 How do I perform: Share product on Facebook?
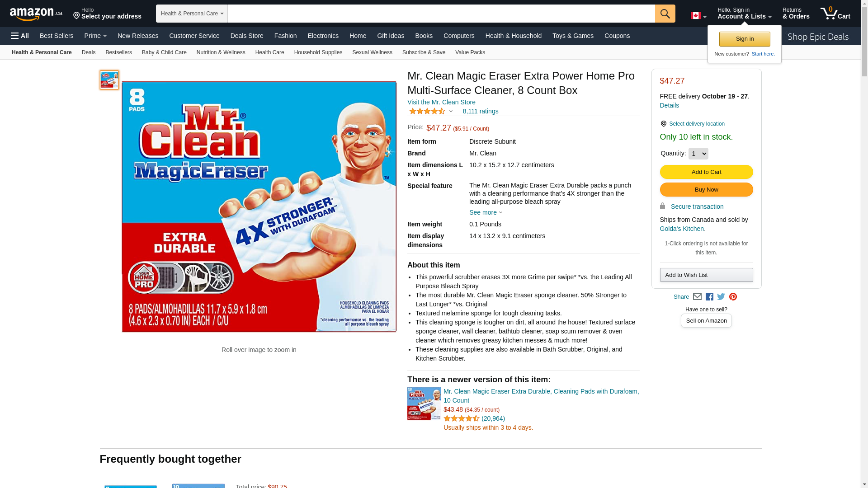(709, 297)
